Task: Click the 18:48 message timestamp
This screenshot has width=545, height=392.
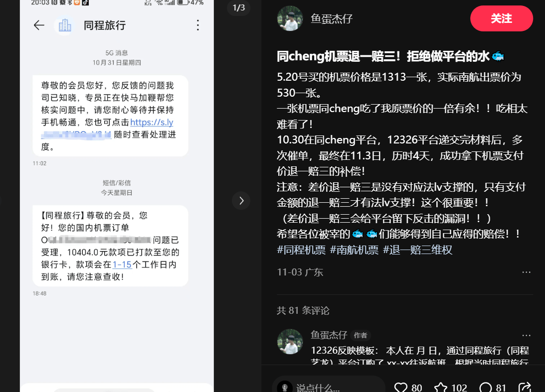Action: (x=39, y=293)
